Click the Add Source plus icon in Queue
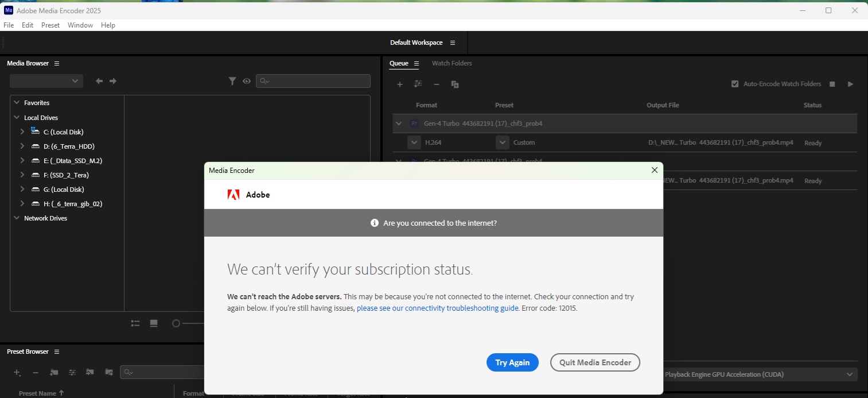868x398 pixels. [x=400, y=84]
